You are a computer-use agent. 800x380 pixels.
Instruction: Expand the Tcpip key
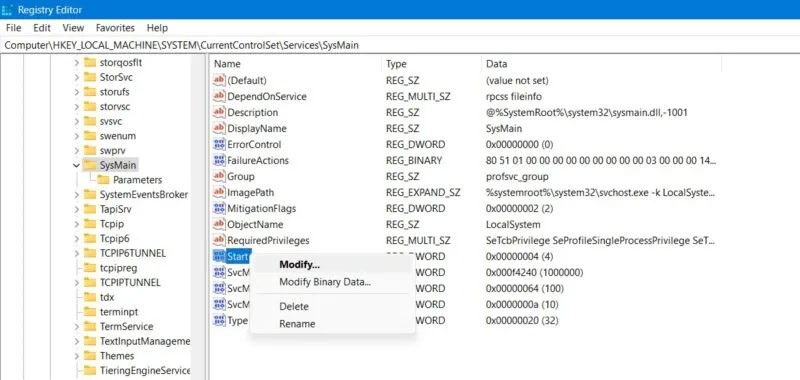click(77, 224)
